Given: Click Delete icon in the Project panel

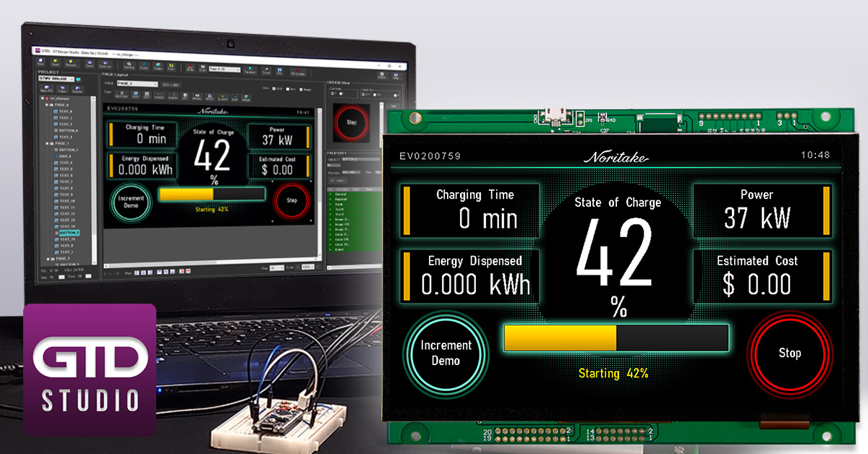Looking at the screenshot, I should click(76, 90).
